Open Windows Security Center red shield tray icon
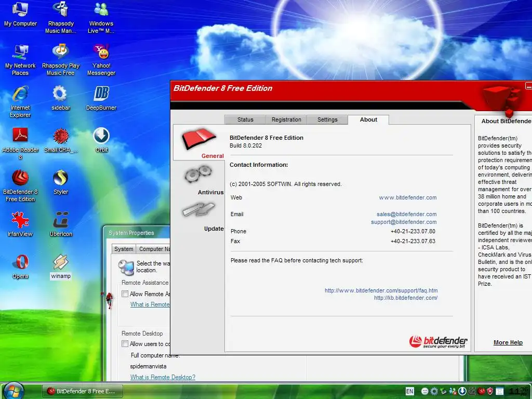 pos(490,391)
